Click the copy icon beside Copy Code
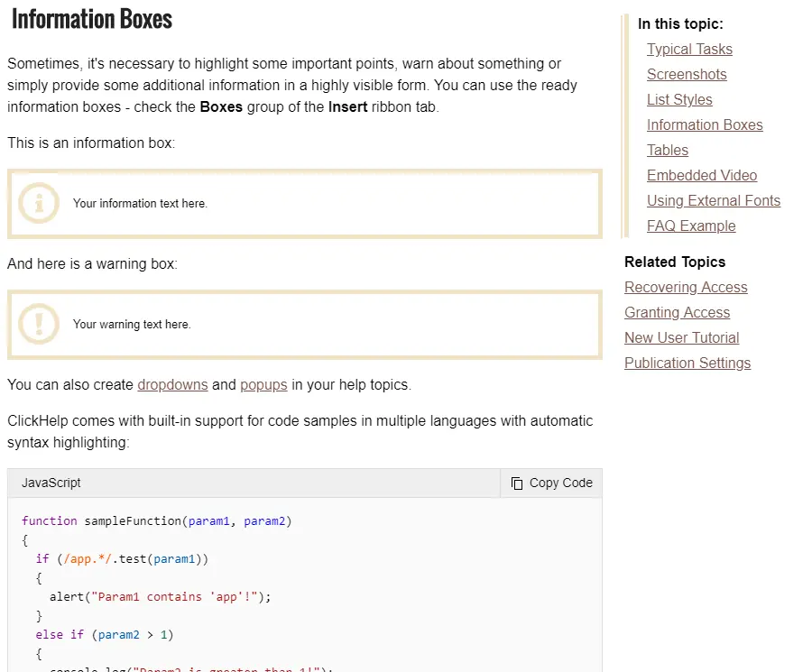 [517, 483]
